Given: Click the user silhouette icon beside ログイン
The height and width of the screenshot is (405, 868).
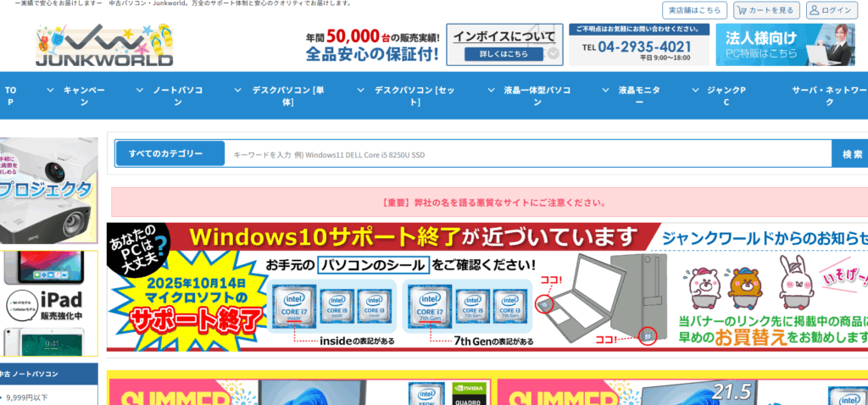Looking at the screenshot, I should (815, 10).
